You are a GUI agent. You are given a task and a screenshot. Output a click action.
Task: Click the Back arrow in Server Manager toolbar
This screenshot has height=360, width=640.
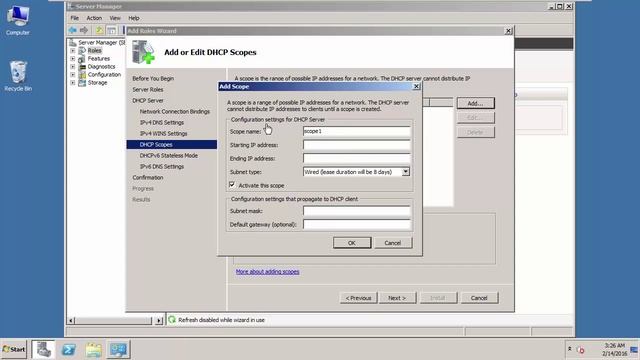point(73,30)
